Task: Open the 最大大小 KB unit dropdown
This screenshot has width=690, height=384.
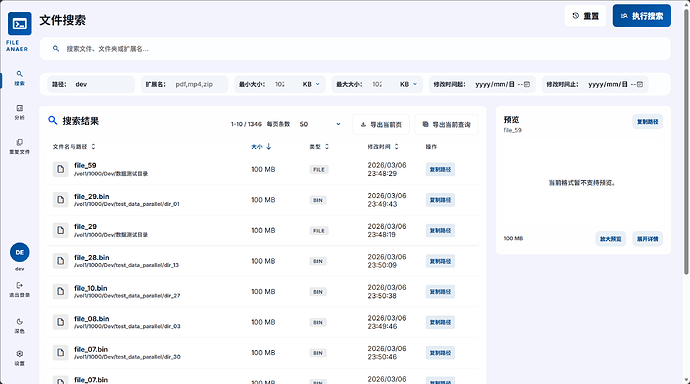Action: coord(408,84)
